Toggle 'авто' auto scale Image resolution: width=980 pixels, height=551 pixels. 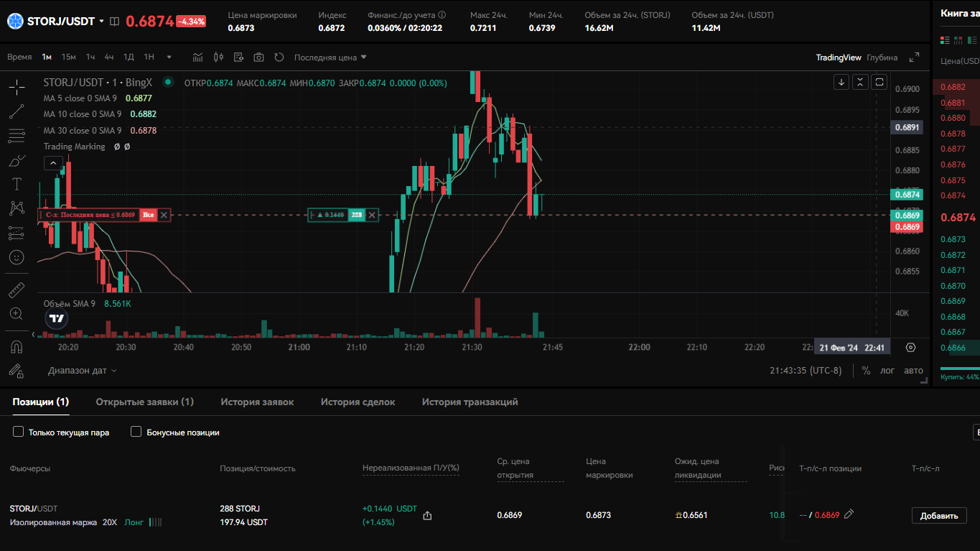913,371
